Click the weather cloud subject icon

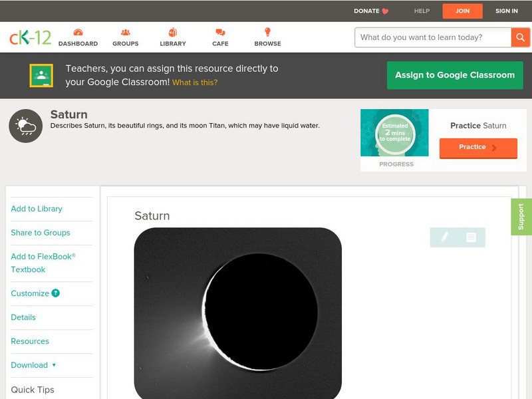[26, 126]
